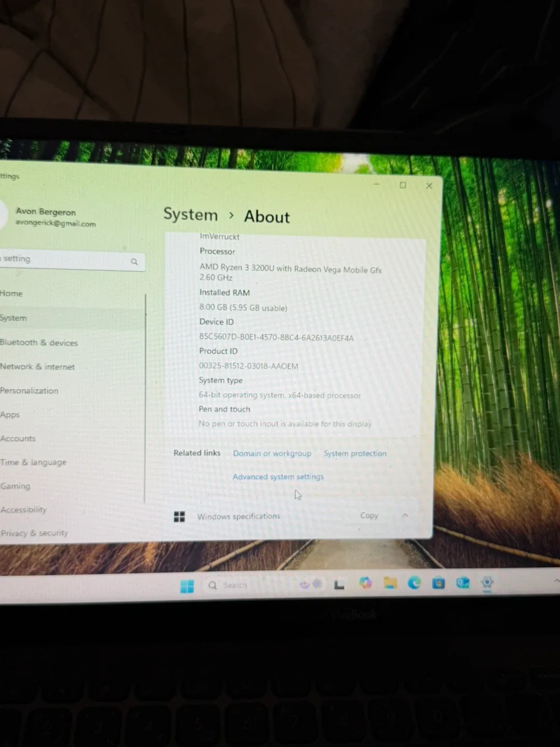Open the Settings gear in the taskbar
Image resolution: width=560 pixels, height=747 pixels.
point(486,583)
